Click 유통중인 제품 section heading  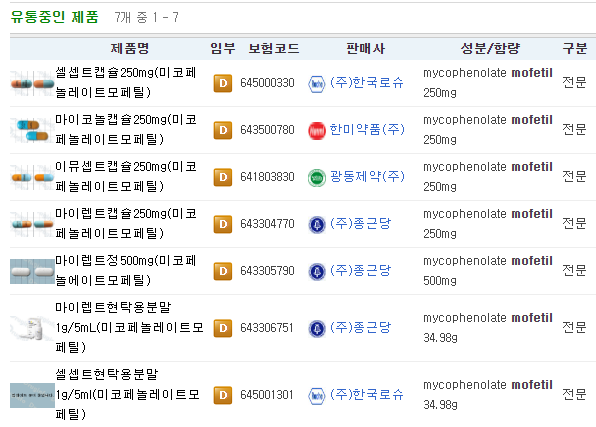pyautogui.click(x=54, y=17)
